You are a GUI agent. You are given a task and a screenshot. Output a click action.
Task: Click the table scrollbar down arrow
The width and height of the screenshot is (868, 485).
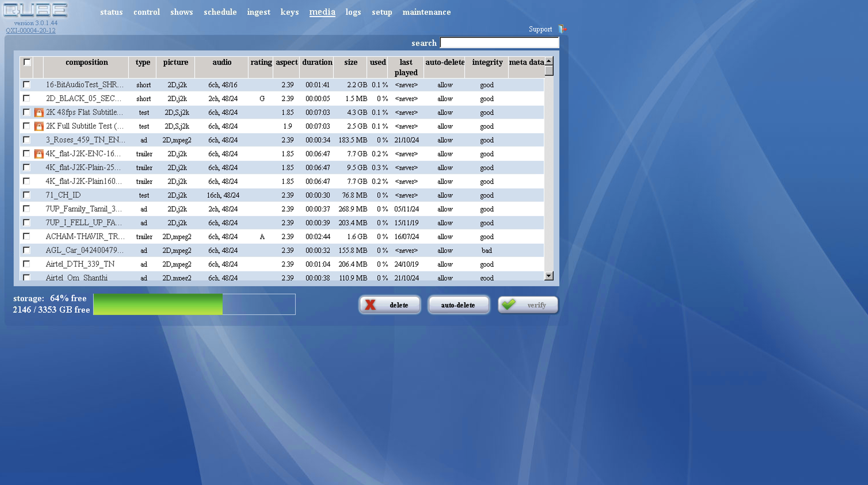(x=549, y=276)
